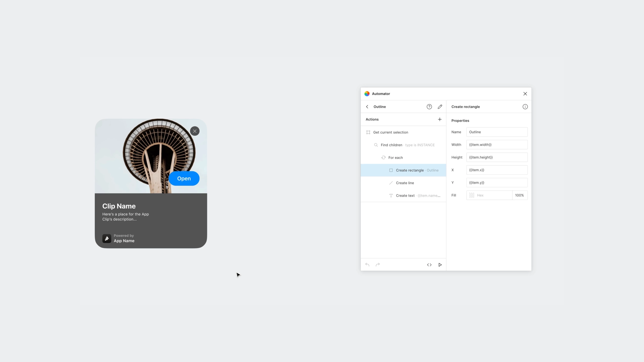Click the Width value input field
Image resolution: width=644 pixels, height=362 pixels.
pyautogui.click(x=497, y=144)
